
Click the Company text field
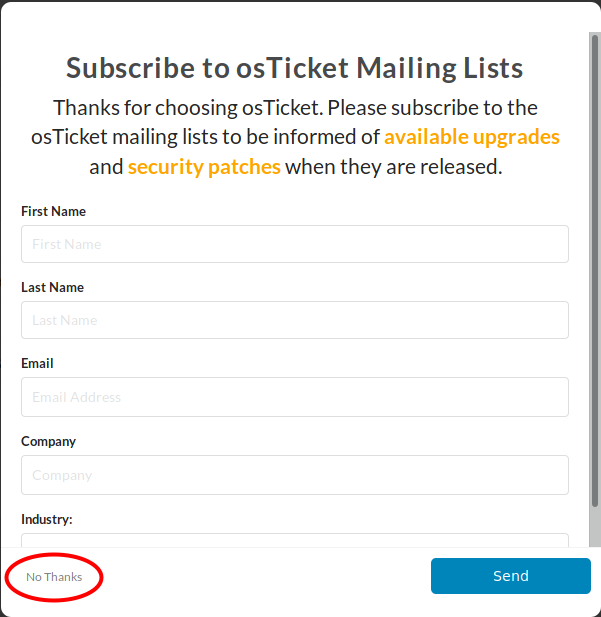point(294,475)
